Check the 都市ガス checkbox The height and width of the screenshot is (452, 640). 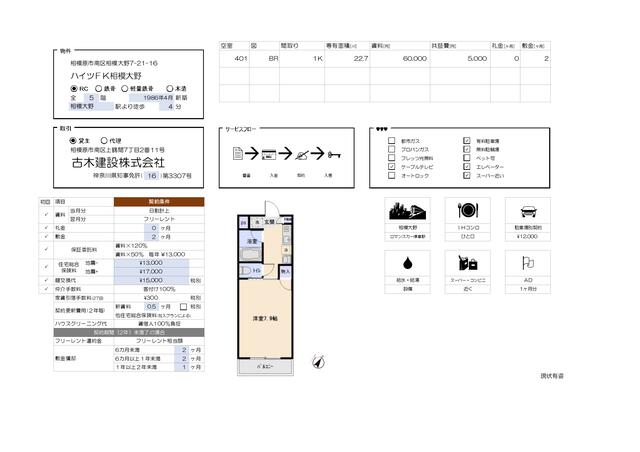click(x=391, y=140)
